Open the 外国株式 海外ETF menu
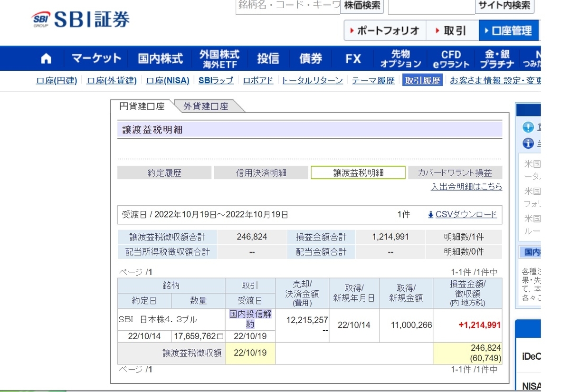570x392 pixels. click(219, 59)
